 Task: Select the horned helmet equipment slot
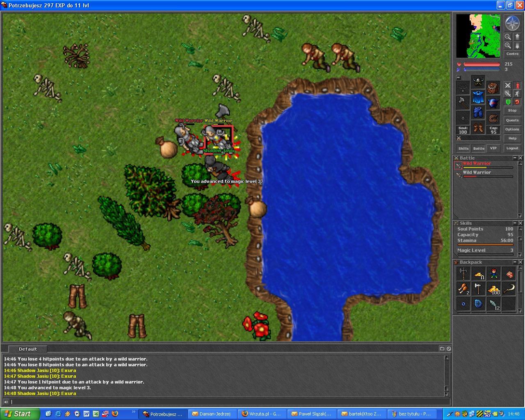click(x=478, y=82)
